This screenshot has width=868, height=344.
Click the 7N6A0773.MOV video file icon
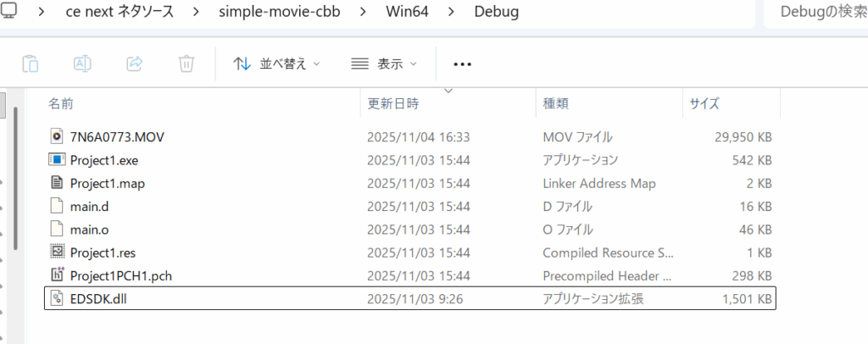click(x=57, y=136)
